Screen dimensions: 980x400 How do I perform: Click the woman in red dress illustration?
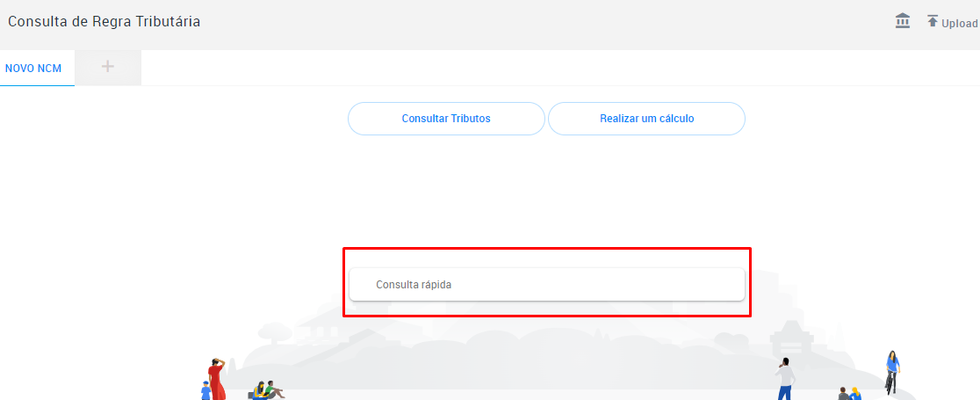pyautogui.click(x=216, y=379)
